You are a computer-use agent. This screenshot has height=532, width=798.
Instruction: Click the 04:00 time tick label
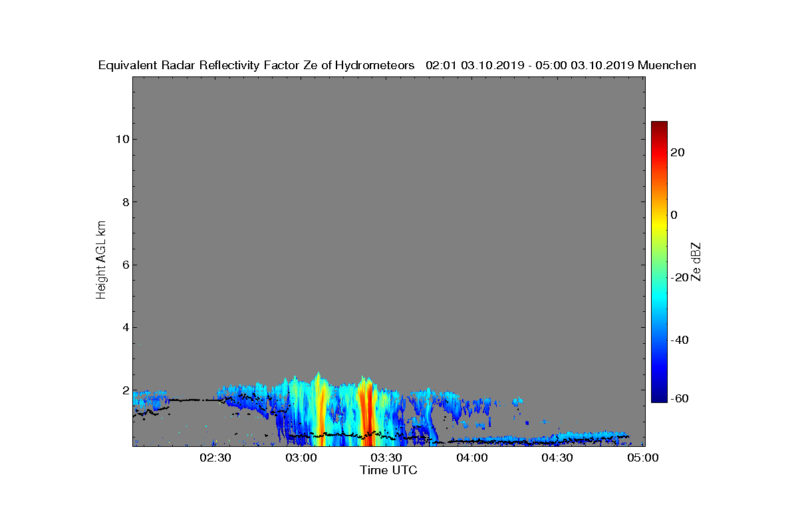pos(471,458)
